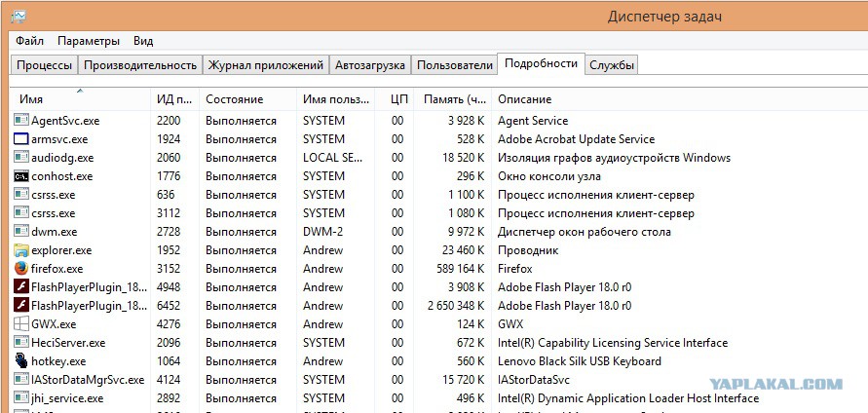Screen dimensions: 868x413
Task: Click the Intel(R) Capability Licensing Service Interface description
Action: tap(613, 343)
